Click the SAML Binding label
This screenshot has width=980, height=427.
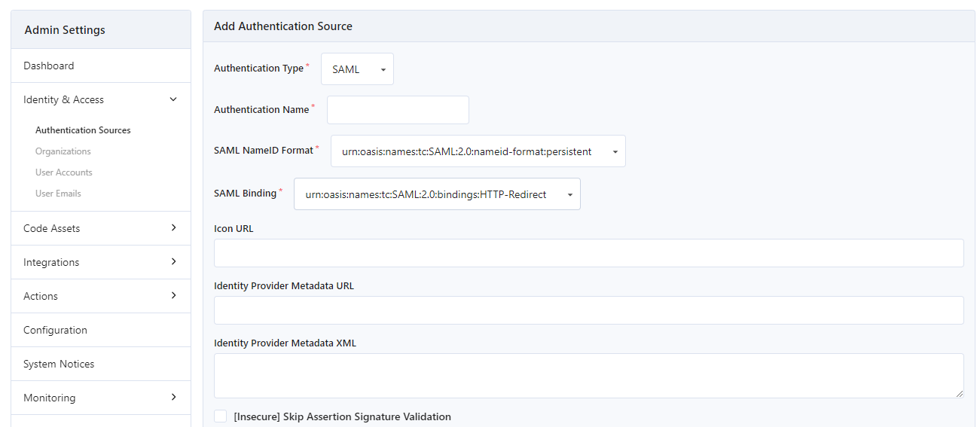[245, 193]
